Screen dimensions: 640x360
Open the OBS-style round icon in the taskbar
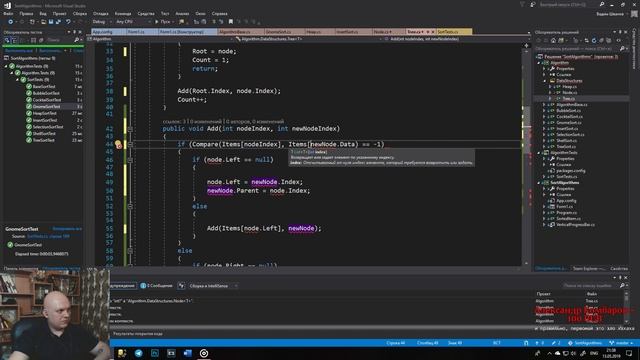[x=204, y=353]
